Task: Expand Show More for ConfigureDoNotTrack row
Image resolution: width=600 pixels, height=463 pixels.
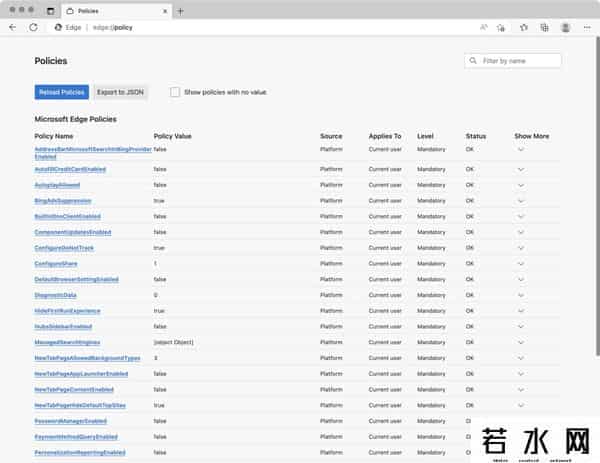Action: point(521,248)
